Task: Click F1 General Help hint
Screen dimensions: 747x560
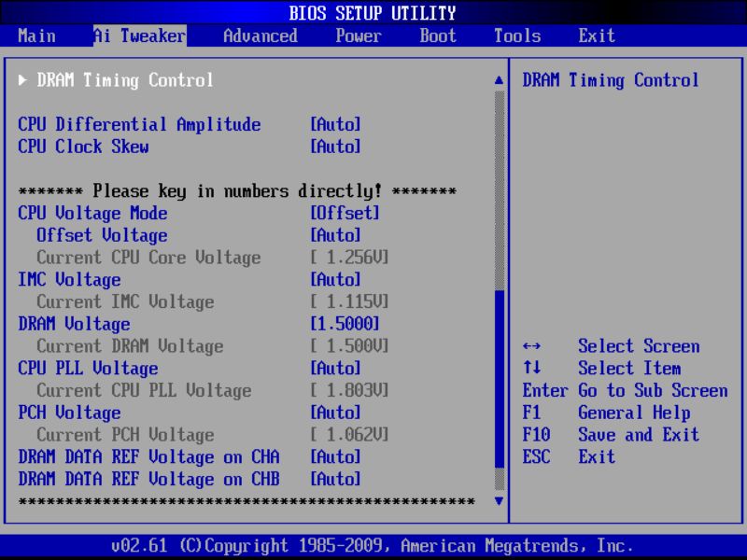Action: click(606, 413)
